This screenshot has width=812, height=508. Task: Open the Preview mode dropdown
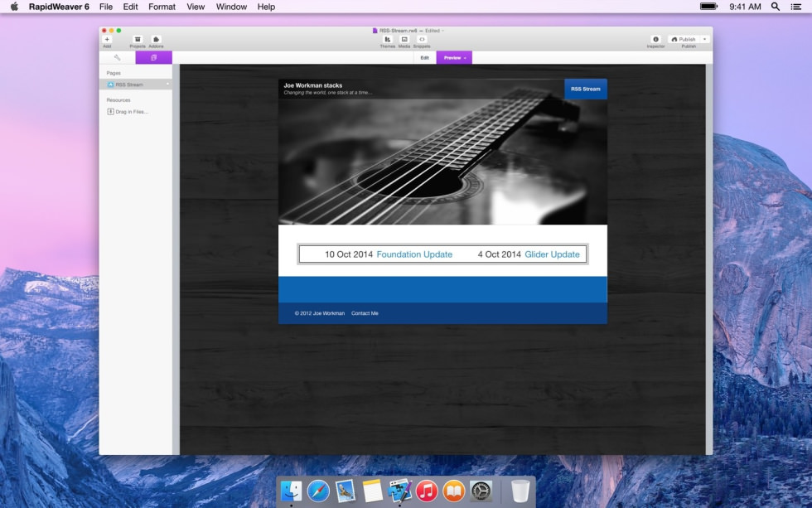(454, 57)
